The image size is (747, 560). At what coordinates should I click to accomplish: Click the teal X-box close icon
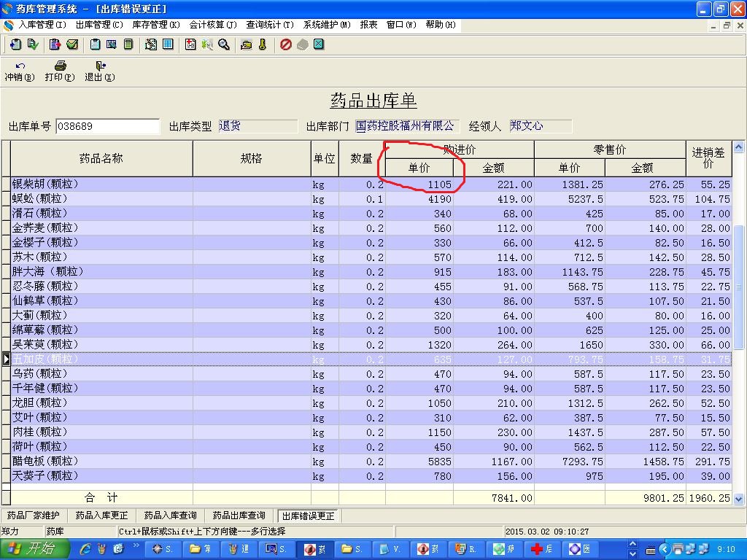[319, 44]
